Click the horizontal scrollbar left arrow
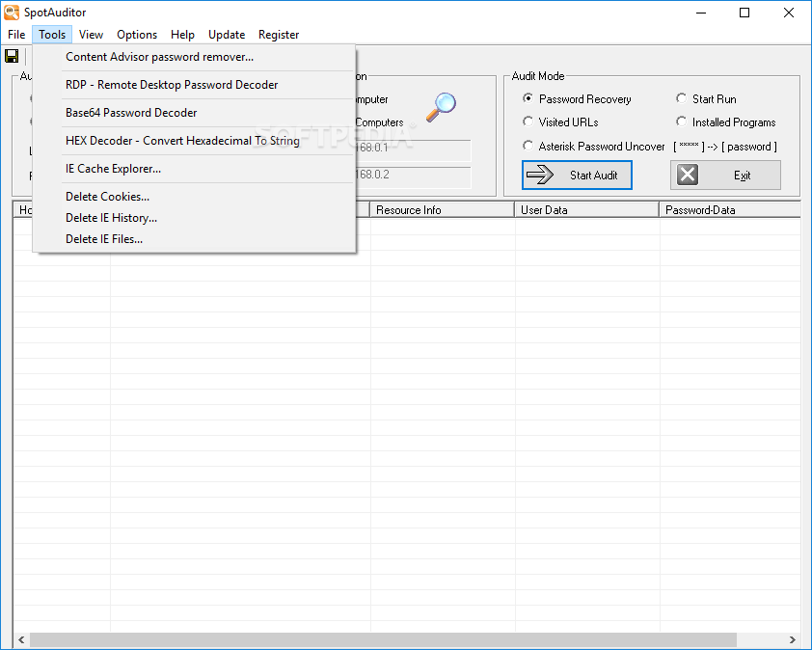The image size is (812, 650). (21, 640)
